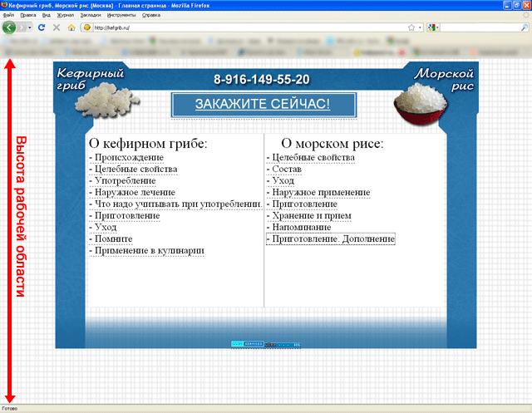The height and width of the screenshot is (413, 532).
Task: Click the browser Back arrow button
Action: coord(9,27)
